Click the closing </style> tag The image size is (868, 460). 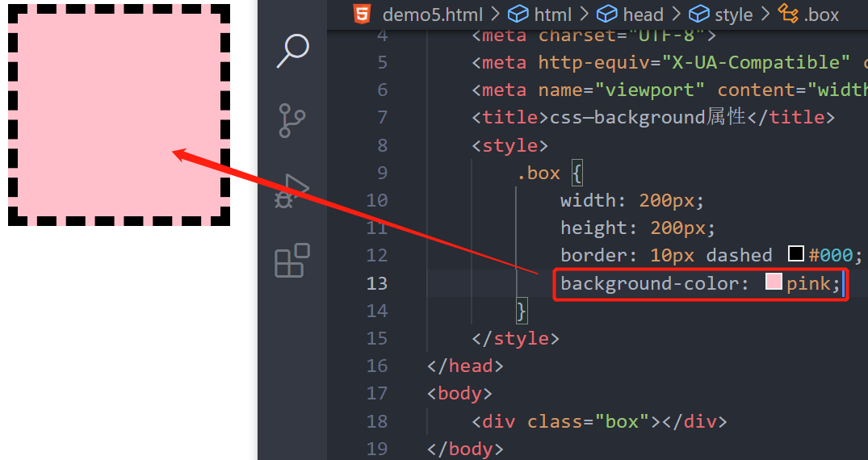click(515, 338)
